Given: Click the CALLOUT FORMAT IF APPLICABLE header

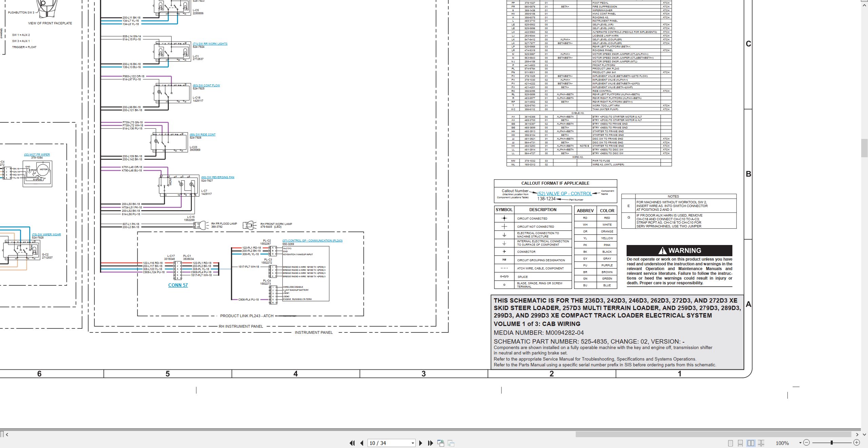Looking at the screenshot, I should (555, 183).
